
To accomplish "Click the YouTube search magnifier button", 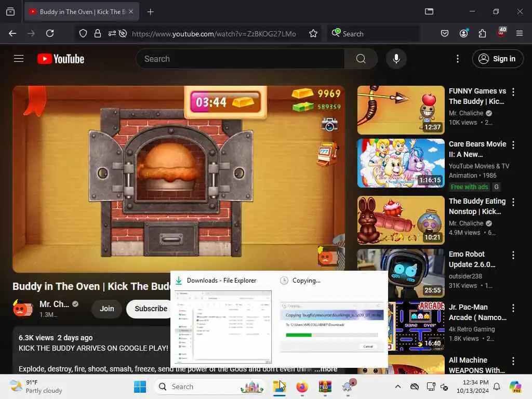I will pos(361,59).
